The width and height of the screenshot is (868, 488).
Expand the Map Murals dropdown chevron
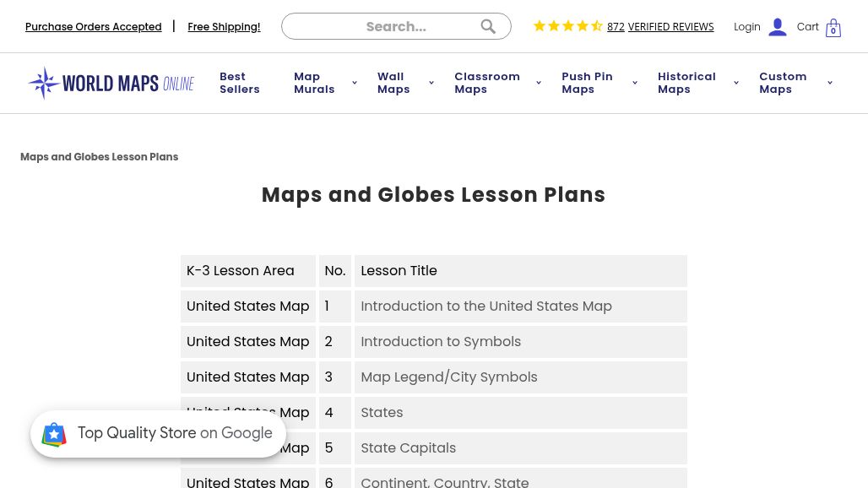coord(355,84)
